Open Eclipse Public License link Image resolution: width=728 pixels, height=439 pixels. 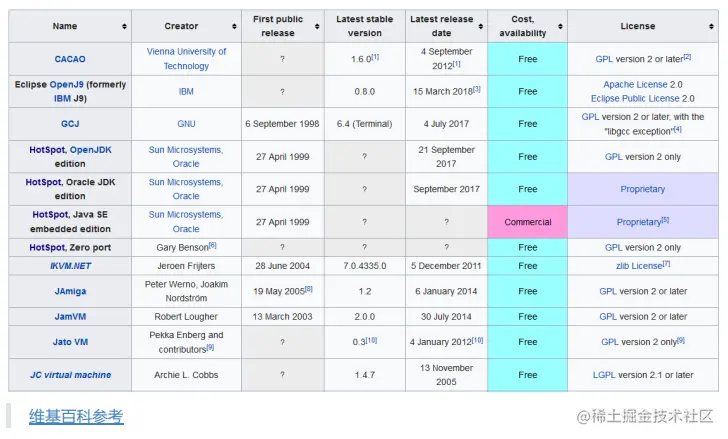[x=635, y=98]
